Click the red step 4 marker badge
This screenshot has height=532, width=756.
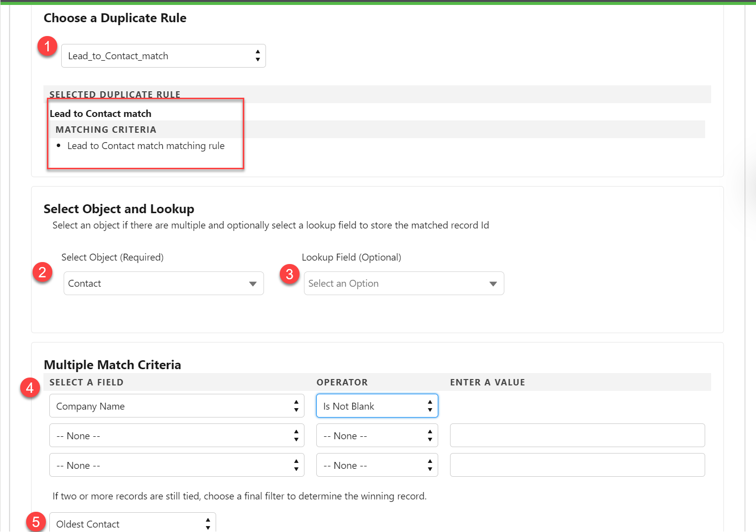(x=30, y=388)
